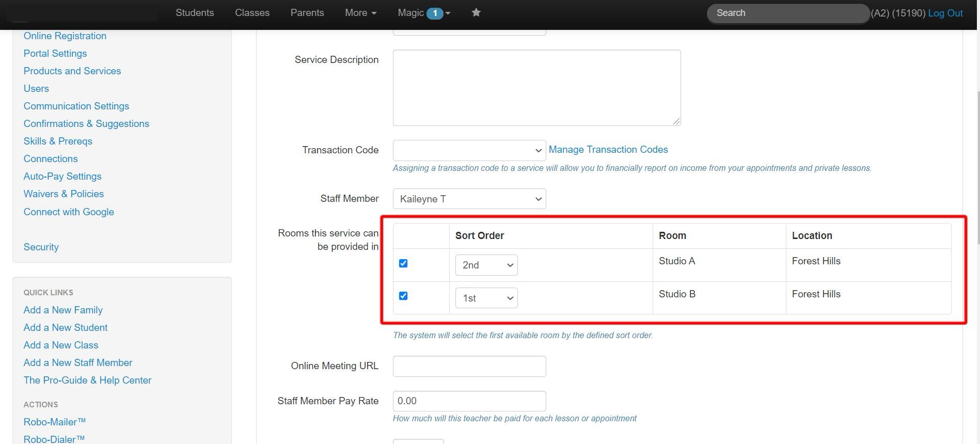Screen dimensions: 980x444
Task: Expand the More navigation dropdown
Action: (x=360, y=13)
